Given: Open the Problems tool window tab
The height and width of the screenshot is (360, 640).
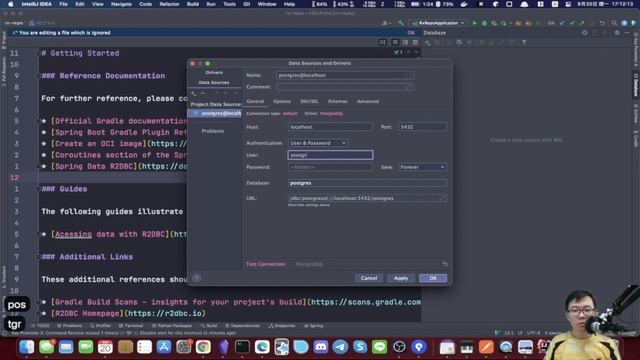Looking at the screenshot, I should click(x=69, y=326).
